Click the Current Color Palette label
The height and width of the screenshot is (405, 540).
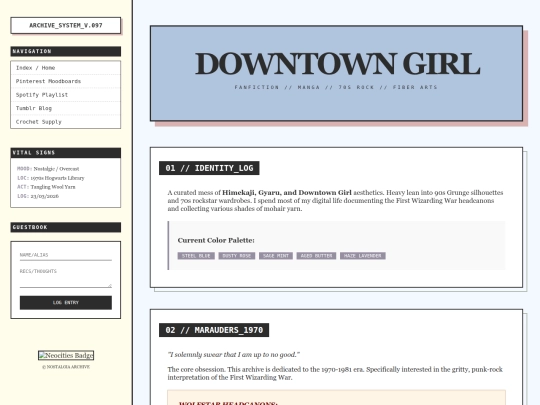click(x=216, y=240)
